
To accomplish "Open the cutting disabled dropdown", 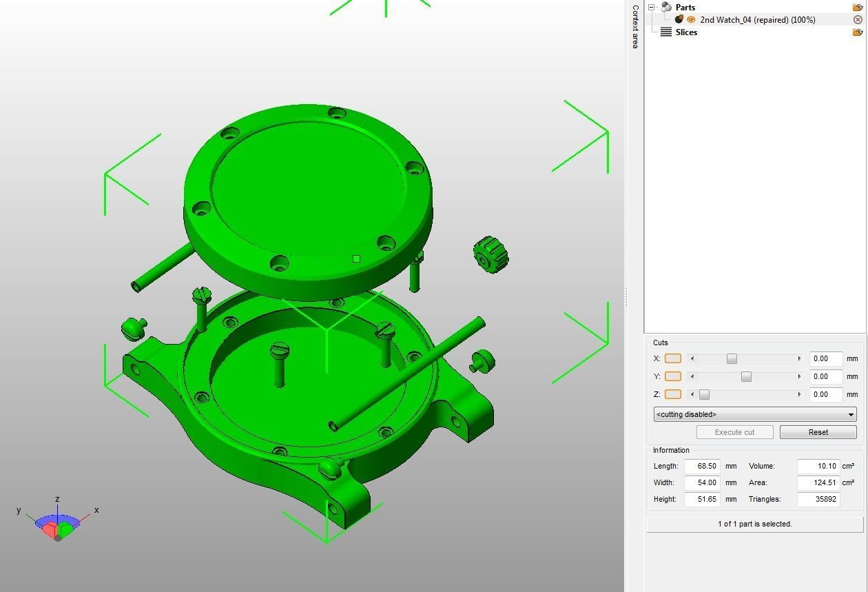I will [755, 414].
